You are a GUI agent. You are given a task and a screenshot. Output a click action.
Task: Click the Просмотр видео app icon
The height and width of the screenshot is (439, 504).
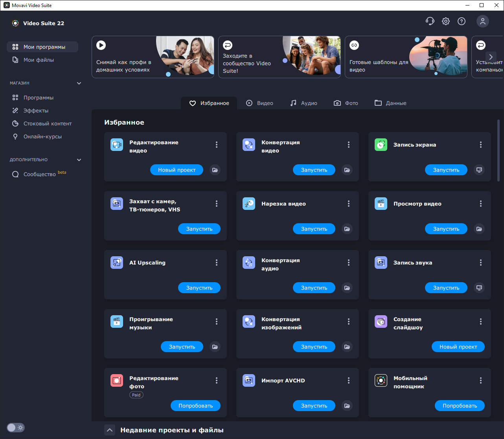[381, 204]
